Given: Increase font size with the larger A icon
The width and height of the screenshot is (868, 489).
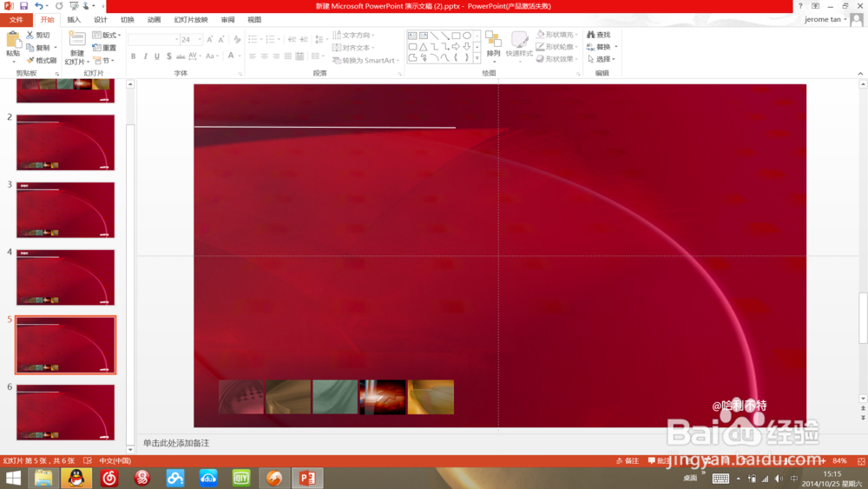Looking at the screenshot, I should 210,39.
